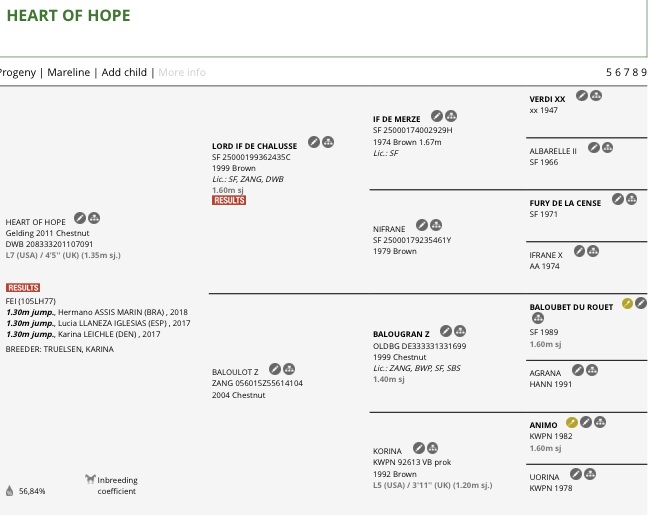Click edit pencil next to KORINA
648x515 pixels.
[x=419, y=448]
